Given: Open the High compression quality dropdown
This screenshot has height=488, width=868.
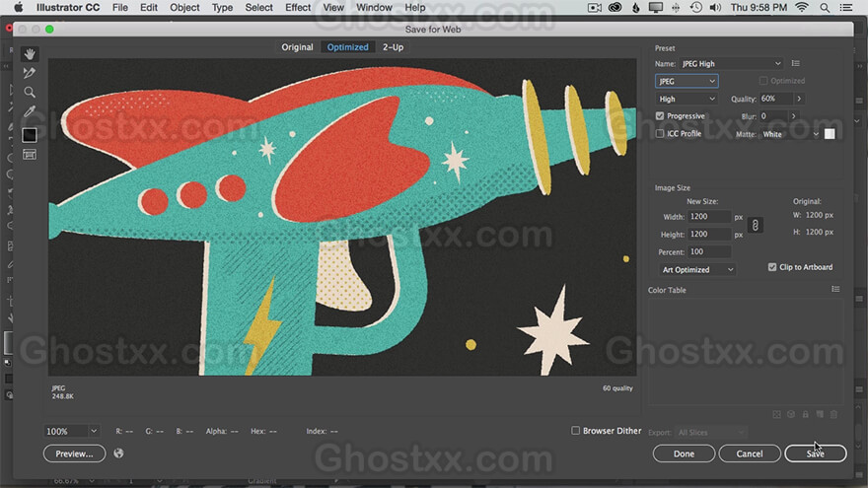Looking at the screenshot, I should pyautogui.click(x=687, y=99).
